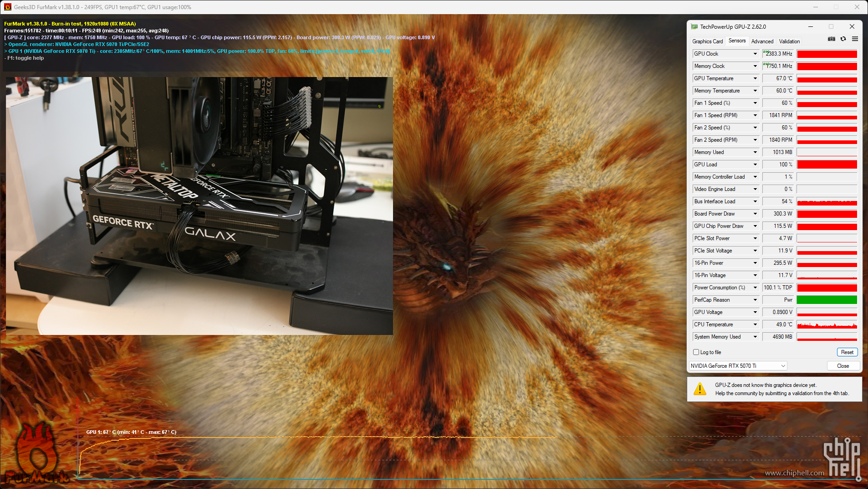Close the FurMark window
This screenshot has width=868, height=489.
tap(857, 7)
